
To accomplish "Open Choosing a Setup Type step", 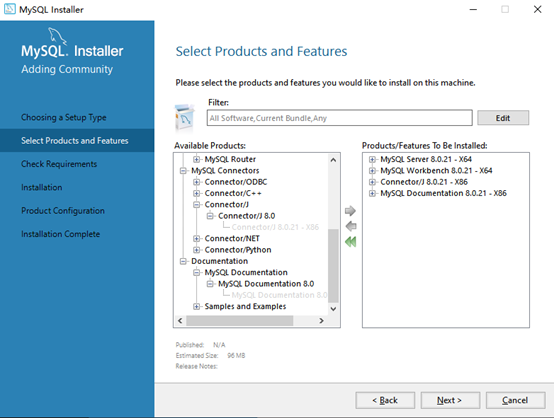I will (x=64, y=117).
